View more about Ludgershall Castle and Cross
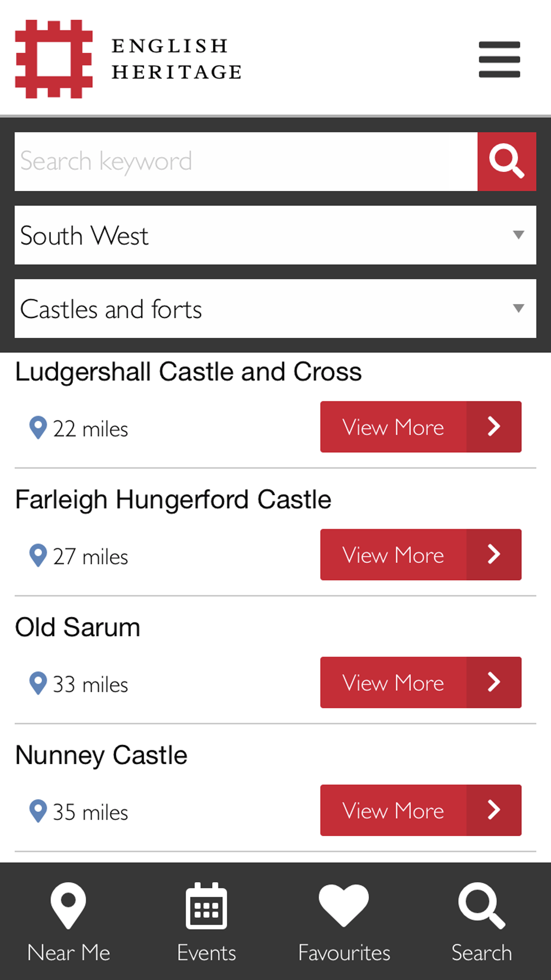The width and height of the screenshot is (551, 980). 421,427
